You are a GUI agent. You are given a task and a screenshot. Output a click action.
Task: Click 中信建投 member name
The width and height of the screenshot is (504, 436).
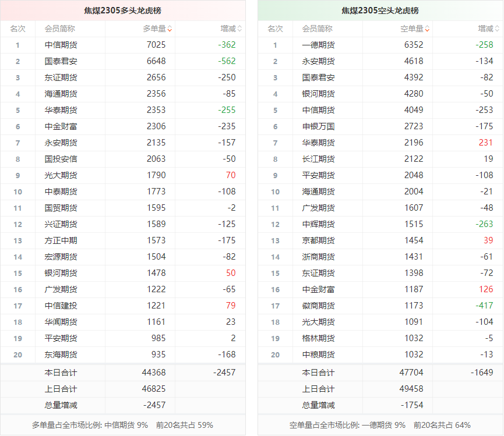[61, 306]
